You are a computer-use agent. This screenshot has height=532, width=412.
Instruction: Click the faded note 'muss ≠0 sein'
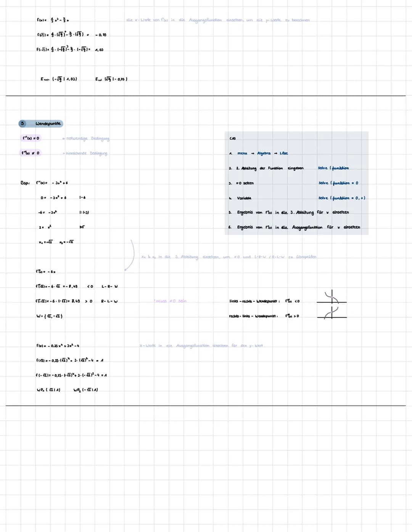[x=170, y=301]
